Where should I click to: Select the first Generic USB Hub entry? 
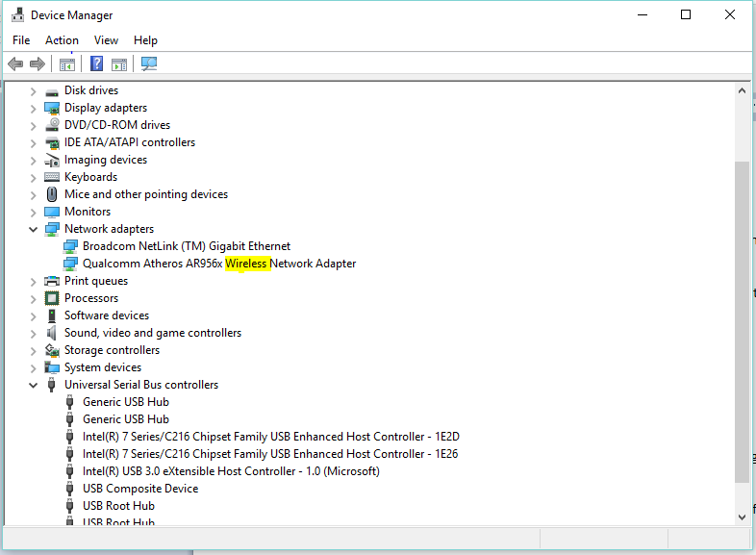(x=126, y=402)
